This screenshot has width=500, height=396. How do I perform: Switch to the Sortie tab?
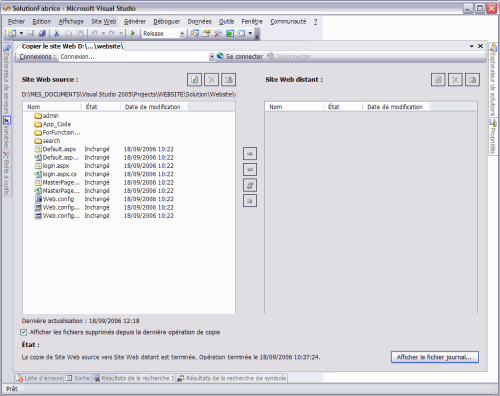pos(78,378)
